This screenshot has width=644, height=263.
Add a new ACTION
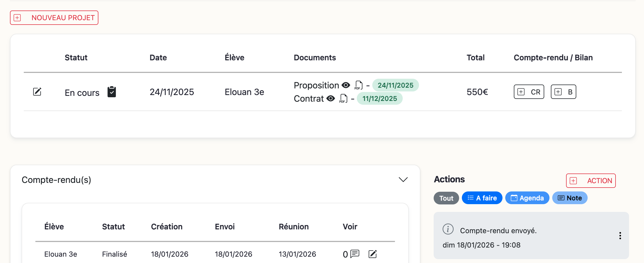pos(591,181)
